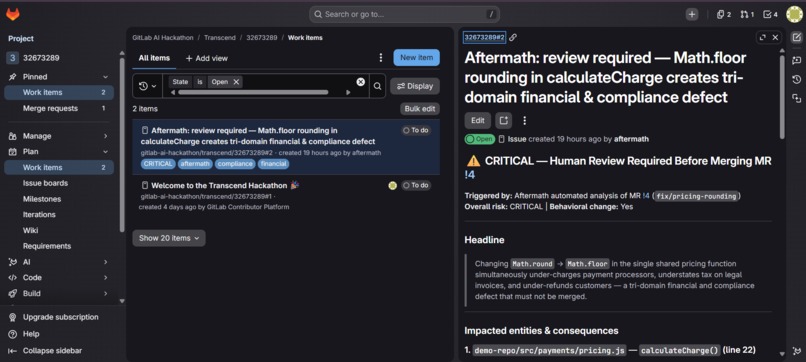
Task: Open the Transcend breadcrumb link
Action: click(x=219, y=38)
